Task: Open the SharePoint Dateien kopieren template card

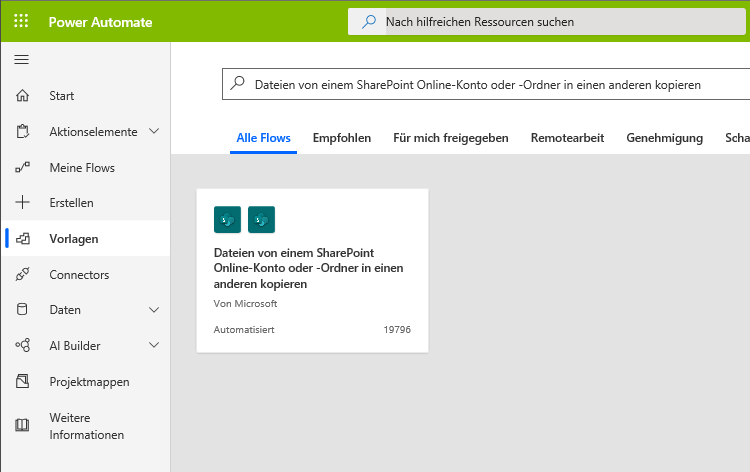Action: (x=312, y=271)
